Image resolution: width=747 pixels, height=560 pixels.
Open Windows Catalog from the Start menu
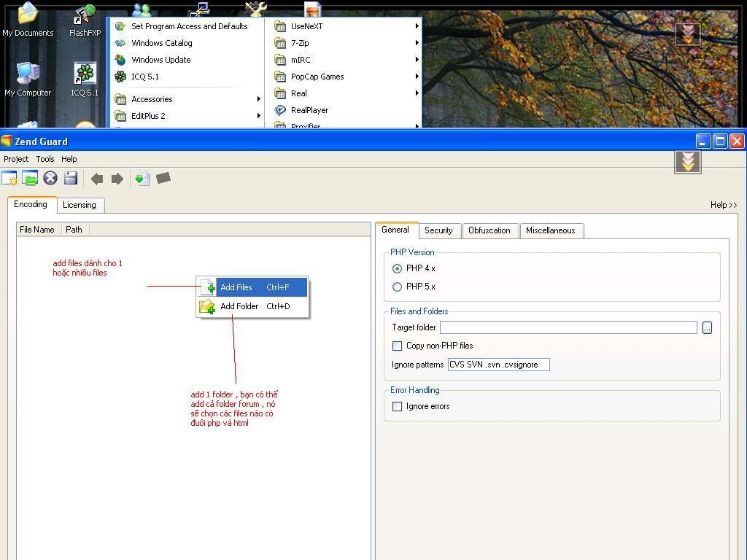pos(187,43)
